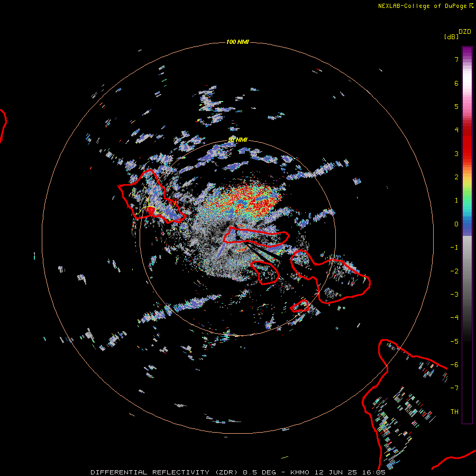Click the DZD color scale title
Screen dimensions: 476x476
tap(465, 32)
